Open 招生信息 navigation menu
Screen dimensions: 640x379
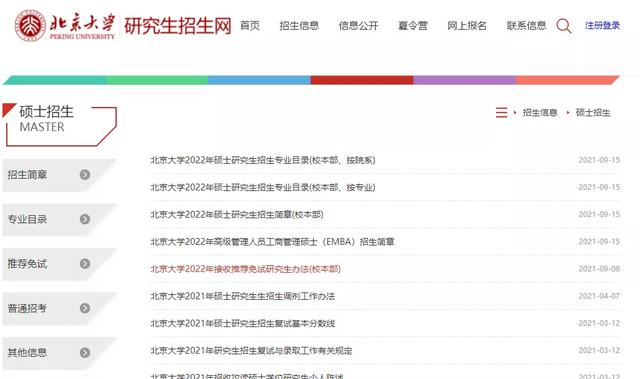299,26
